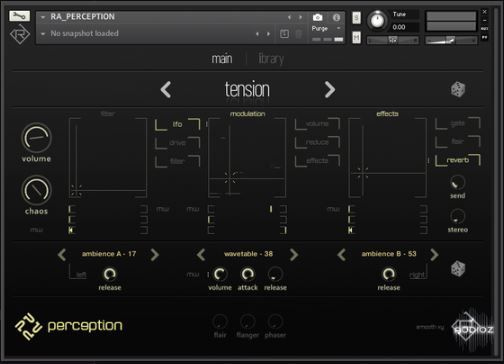The image size is (504, 364).
Task: Switch to the main tab
Action: 222,59
